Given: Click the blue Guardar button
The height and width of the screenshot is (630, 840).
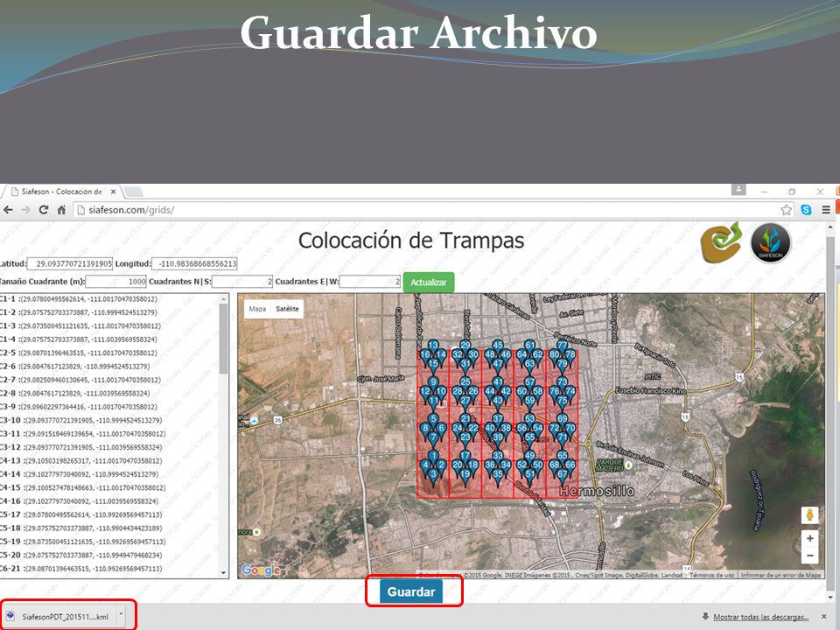Looking at the screenshot, I should coord(411,591).
